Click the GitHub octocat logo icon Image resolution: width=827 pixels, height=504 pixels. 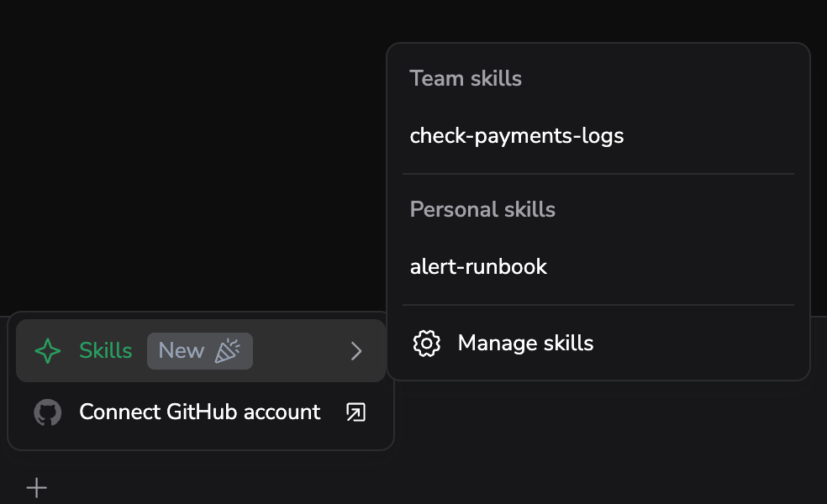tap(47, 412)
